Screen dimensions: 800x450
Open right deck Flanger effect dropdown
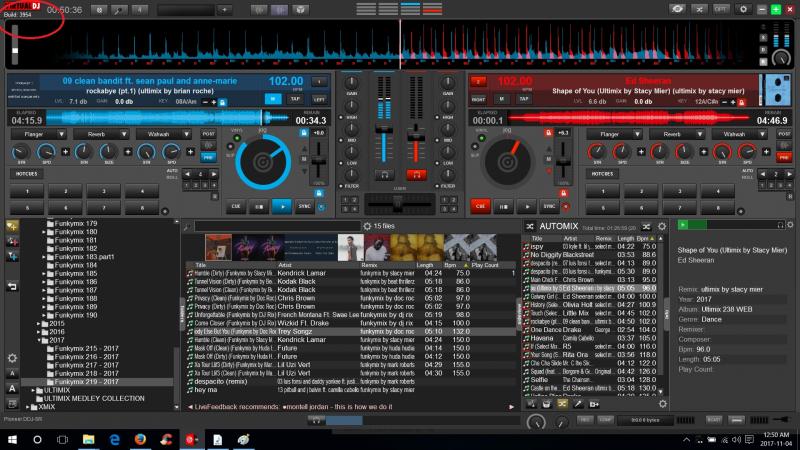pos(614,134)
